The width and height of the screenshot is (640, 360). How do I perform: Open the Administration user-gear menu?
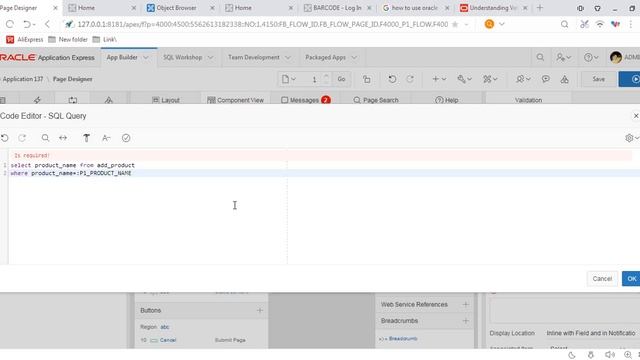pos(563,58)
